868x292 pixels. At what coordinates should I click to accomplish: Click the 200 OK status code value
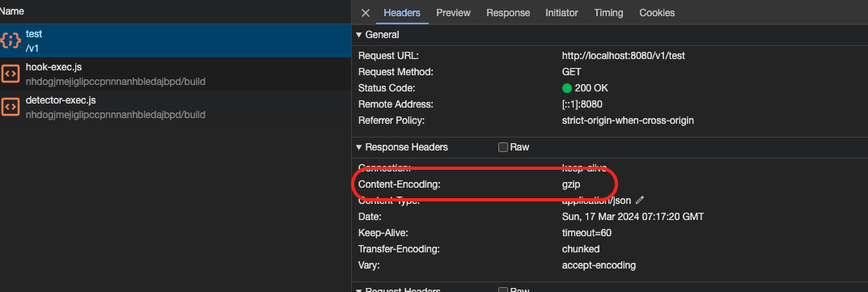(x=592, y=88)
